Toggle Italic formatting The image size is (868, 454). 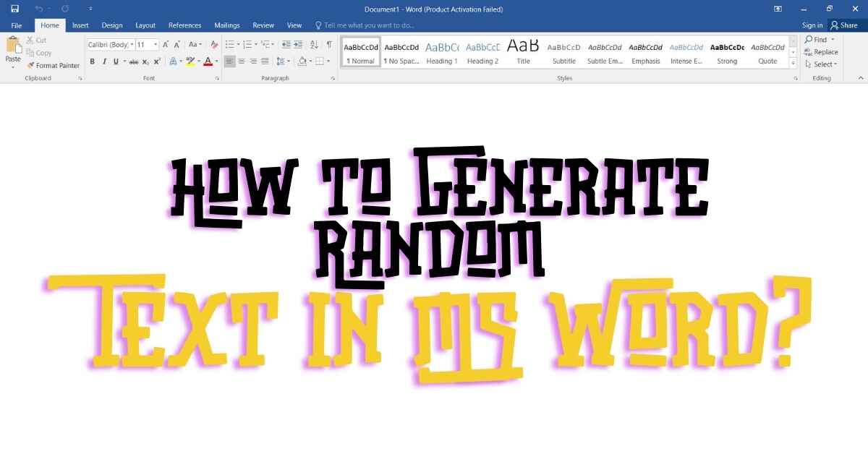coord(104,62)
